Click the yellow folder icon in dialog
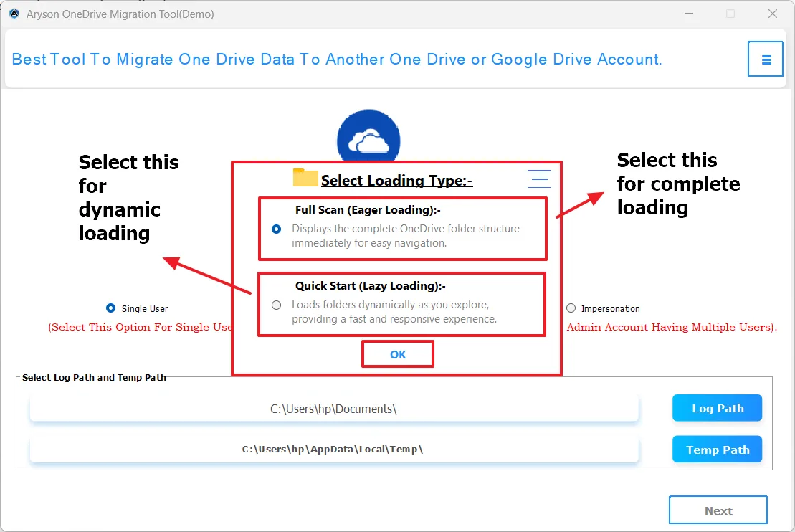The height and width of the screenshot is (532, 795). pos(305,179)
